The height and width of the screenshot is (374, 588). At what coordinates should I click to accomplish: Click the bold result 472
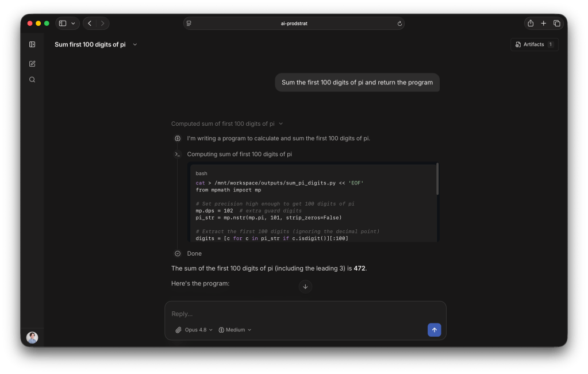coord(359,268)
